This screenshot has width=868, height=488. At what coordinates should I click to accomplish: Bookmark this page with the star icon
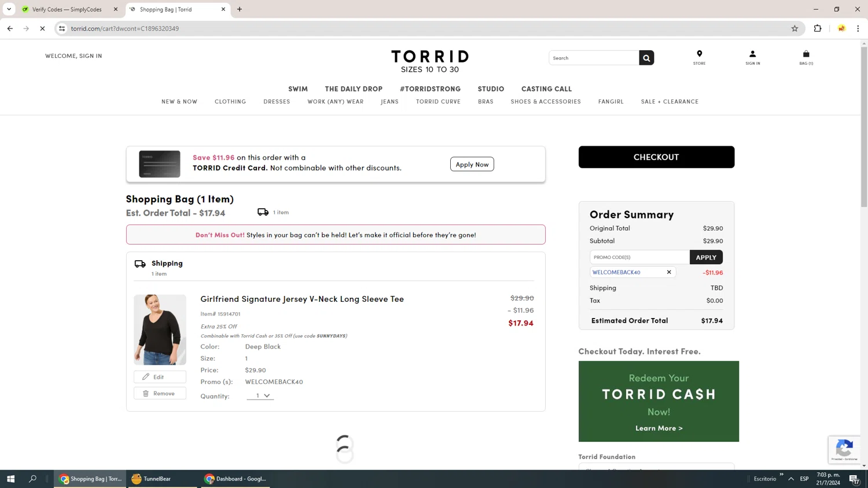click(795, 28)
